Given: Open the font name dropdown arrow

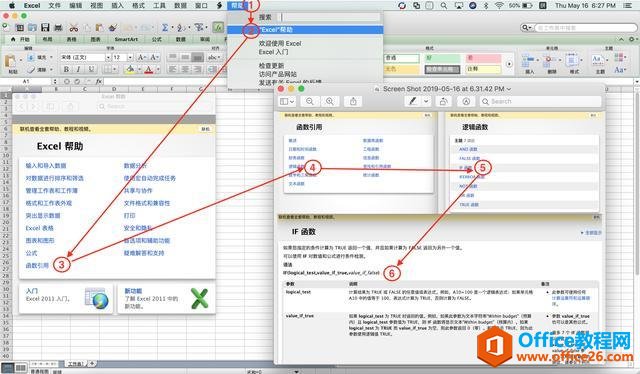Looking at the screenshot, I should pyautogui.click(x=108, y=58).
